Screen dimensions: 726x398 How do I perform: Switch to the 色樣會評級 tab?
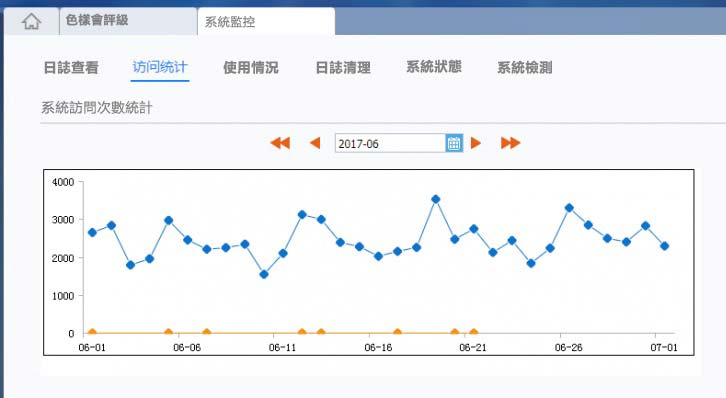pos(128,21)
